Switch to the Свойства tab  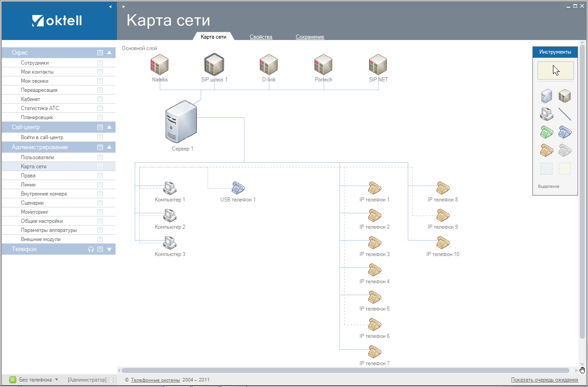pos(261,37)
